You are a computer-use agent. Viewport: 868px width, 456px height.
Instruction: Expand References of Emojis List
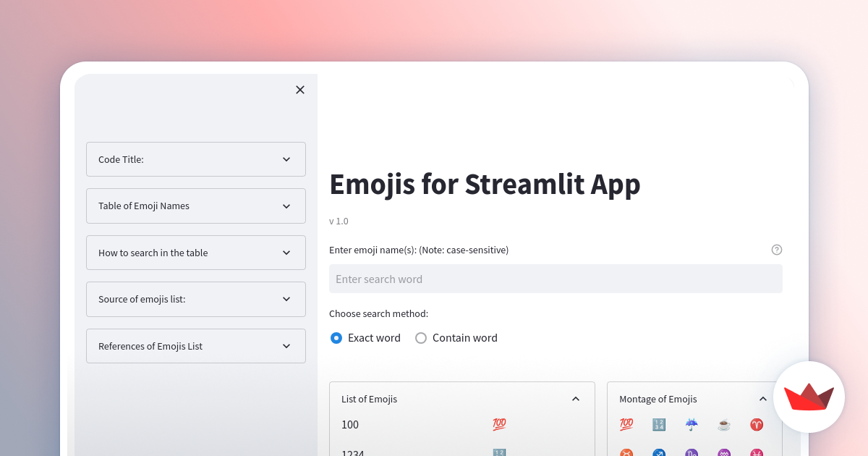[x=195, y=346]
